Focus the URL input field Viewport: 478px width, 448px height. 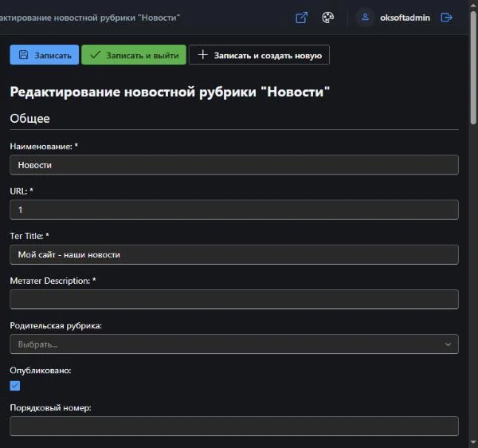click(234, 210)
